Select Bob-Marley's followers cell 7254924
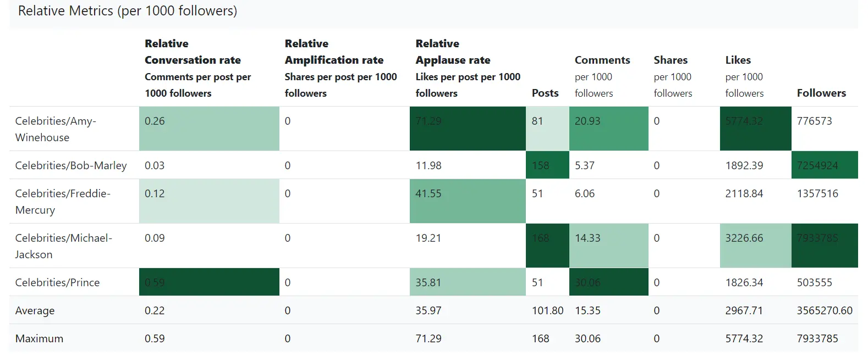 [x=824, y=165]
